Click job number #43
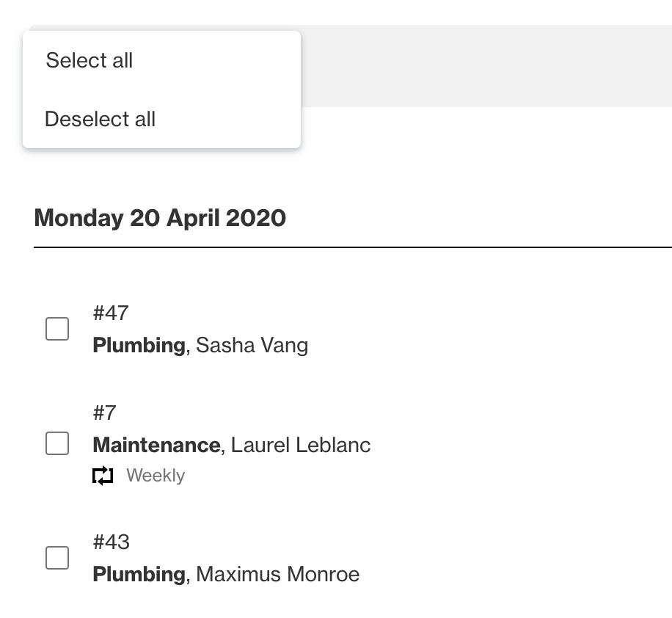Screen dimensions: 672x618 (x=111, y=542)
